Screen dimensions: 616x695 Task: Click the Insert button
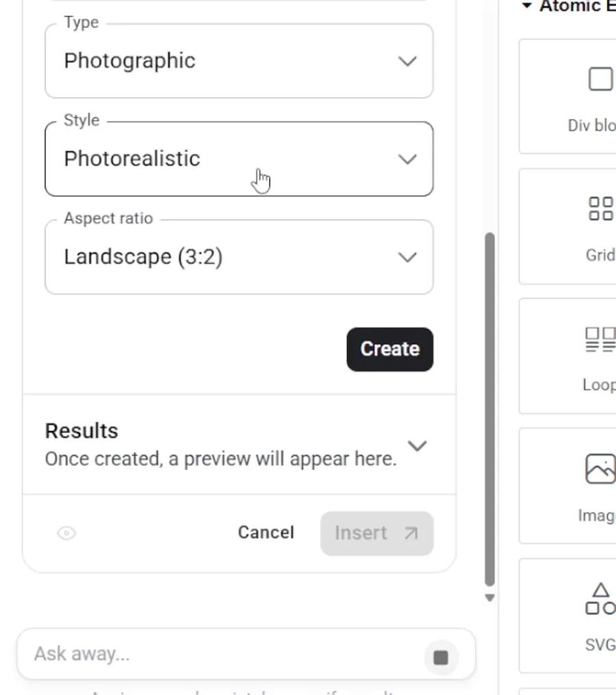[x=377, y=533]
